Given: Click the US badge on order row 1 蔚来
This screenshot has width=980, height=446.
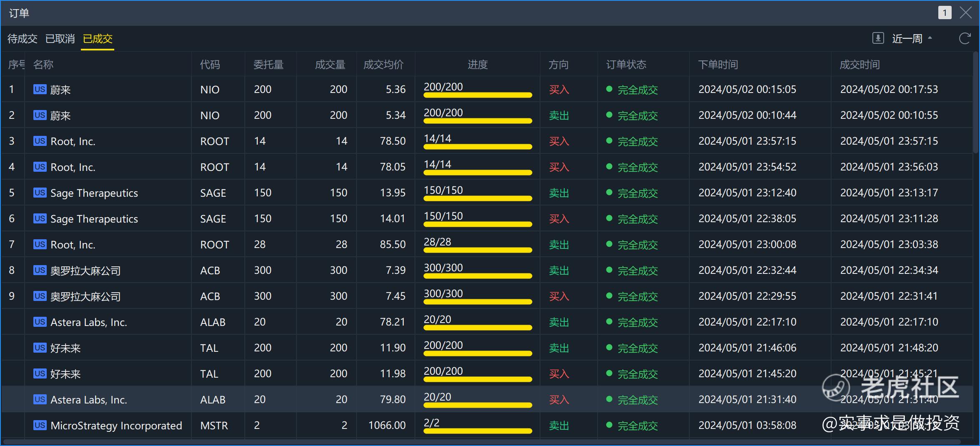Looking at the screenshot, I should (x=40, y=89).
